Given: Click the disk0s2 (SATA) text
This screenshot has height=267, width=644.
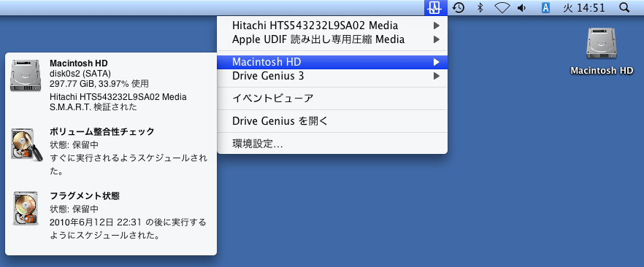Looking at the screenshot, I should 80,74.
